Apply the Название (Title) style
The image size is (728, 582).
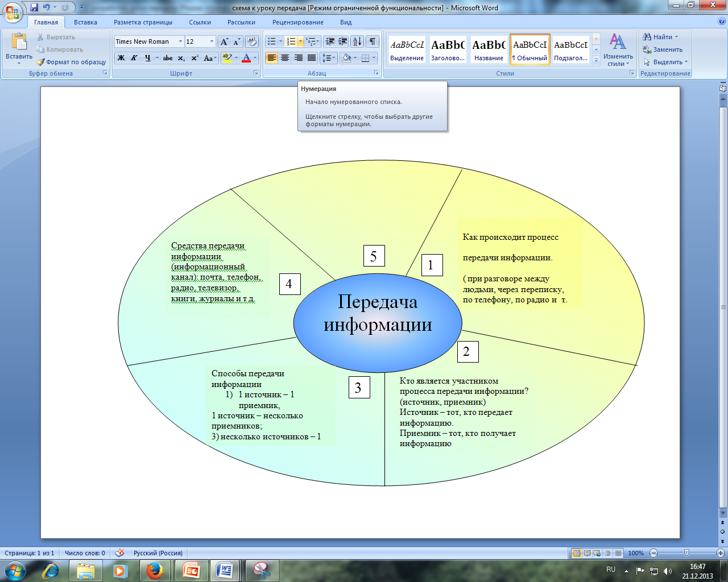pos(489,49)
